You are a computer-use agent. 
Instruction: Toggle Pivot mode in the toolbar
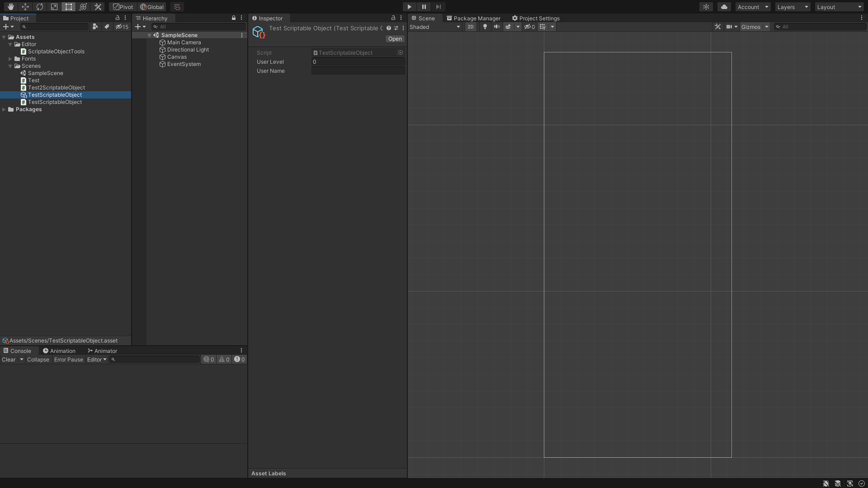click(122, 7)
